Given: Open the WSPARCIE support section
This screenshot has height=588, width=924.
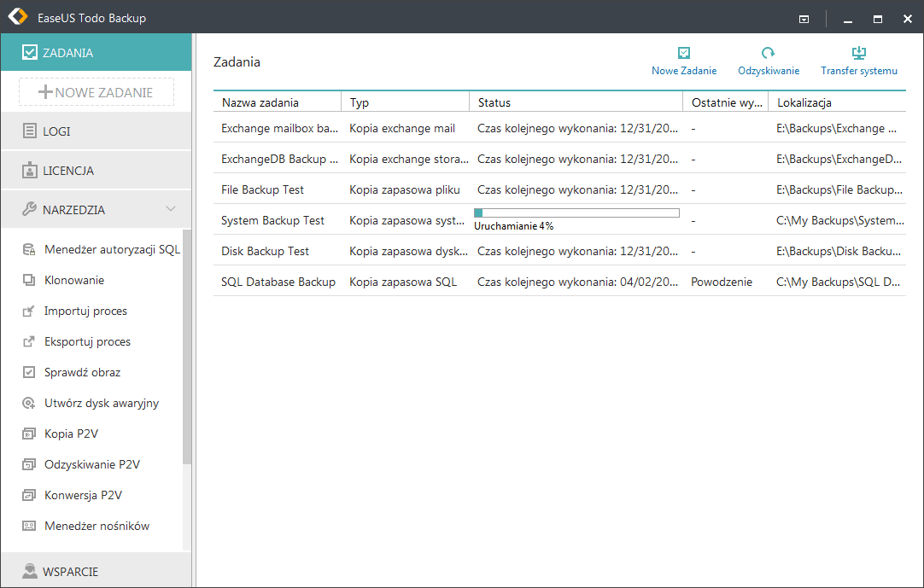Looking at the screenshot, I should click(70, 571).
